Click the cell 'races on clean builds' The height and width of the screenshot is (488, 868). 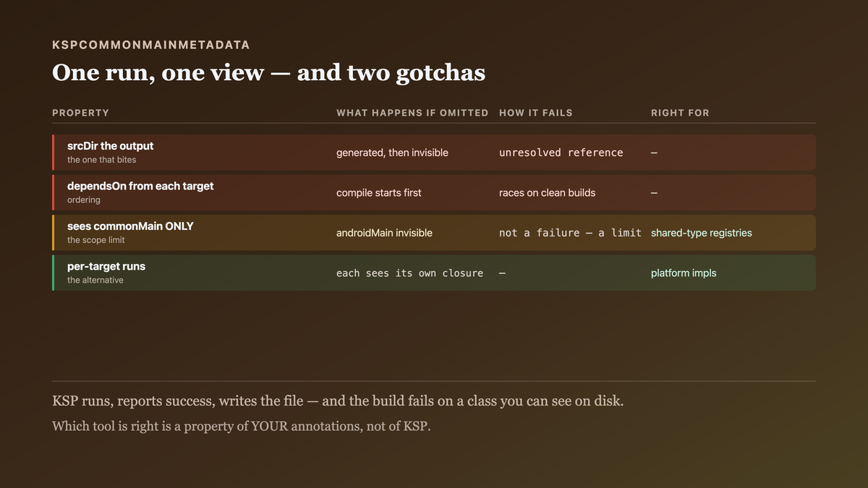click(x=548, y=193)
